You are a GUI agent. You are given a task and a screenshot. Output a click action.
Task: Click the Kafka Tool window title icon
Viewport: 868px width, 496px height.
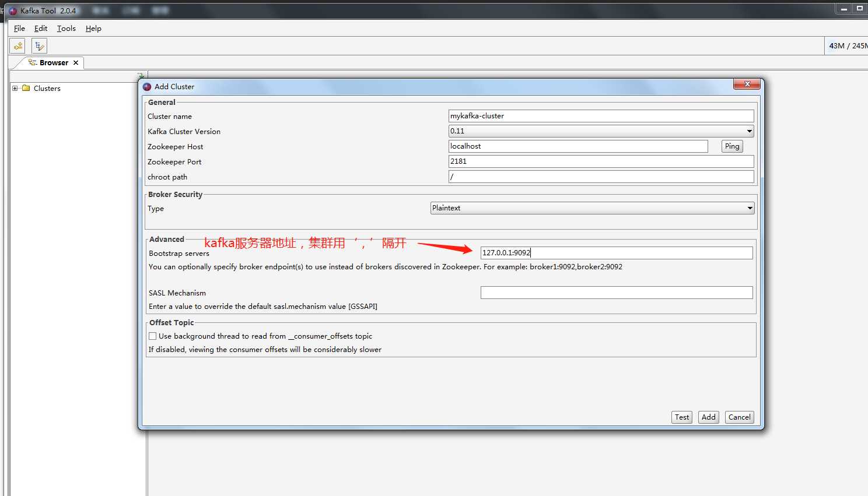13,10
